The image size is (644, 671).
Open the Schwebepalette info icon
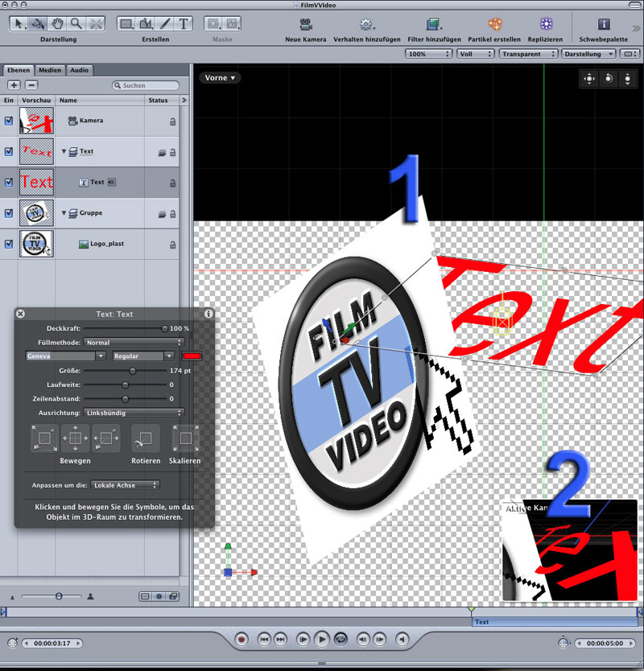(604, 24)
